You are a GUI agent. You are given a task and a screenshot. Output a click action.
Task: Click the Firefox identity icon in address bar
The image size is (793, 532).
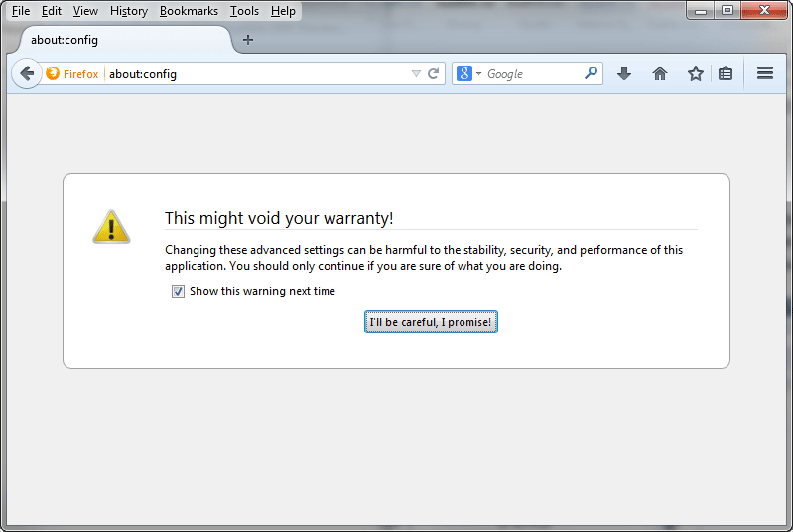pyautogui.click(x=53, y=73)
